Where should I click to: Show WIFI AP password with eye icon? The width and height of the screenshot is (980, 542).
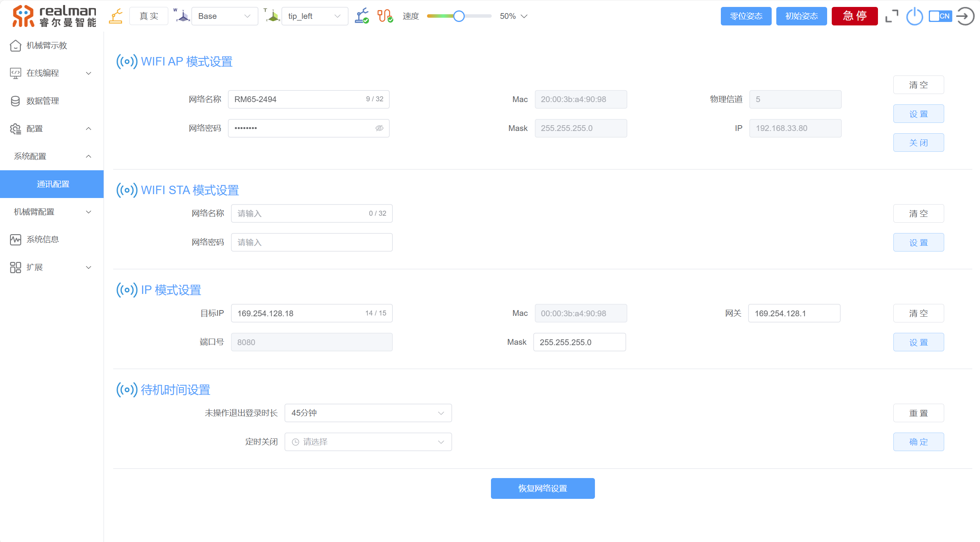point(379,128)
